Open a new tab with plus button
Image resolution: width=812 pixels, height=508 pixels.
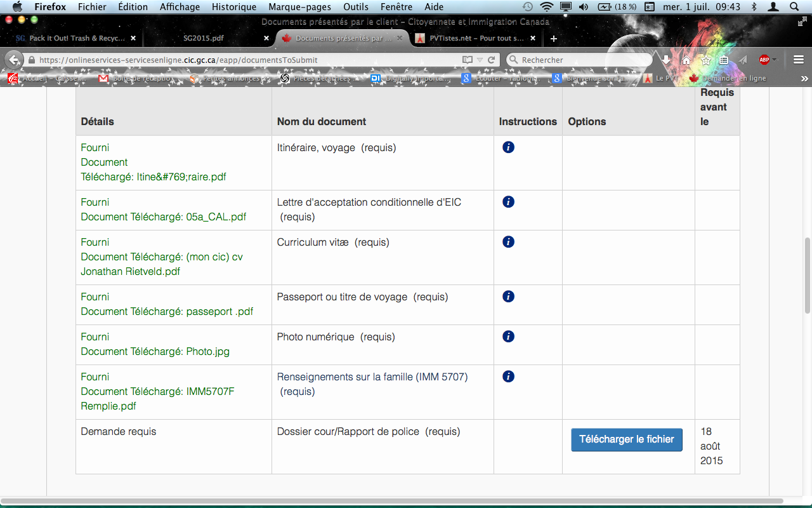coord(553,38)
